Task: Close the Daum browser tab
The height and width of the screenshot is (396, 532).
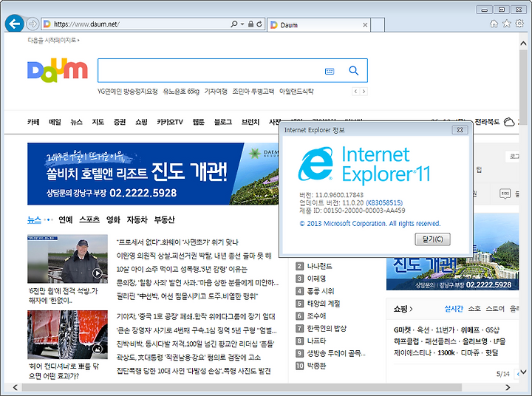Action: point(365,25)
